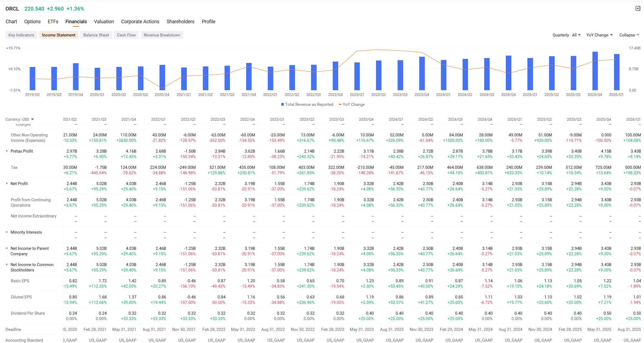Click the Minority Interests row label
The height and width of the screenshot is (343, 644).
26,232
